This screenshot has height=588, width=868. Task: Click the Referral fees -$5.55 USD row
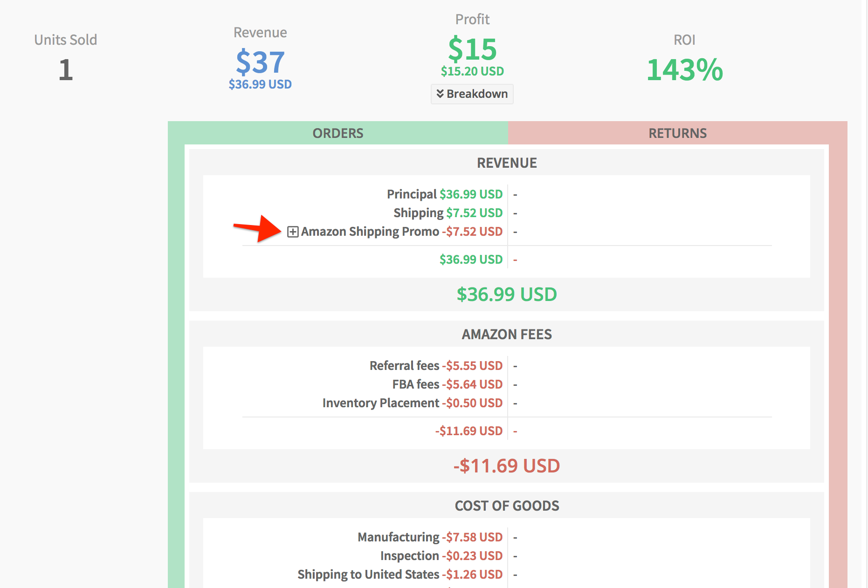pos(436,366)
